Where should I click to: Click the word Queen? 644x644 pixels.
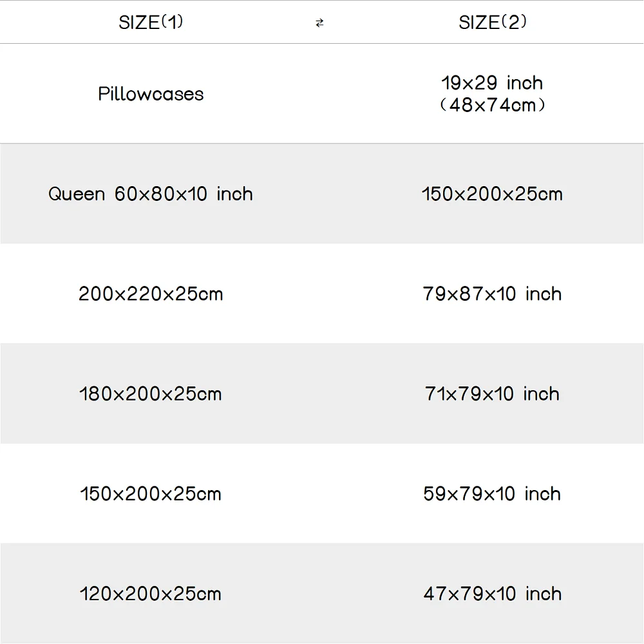[77, 194]
